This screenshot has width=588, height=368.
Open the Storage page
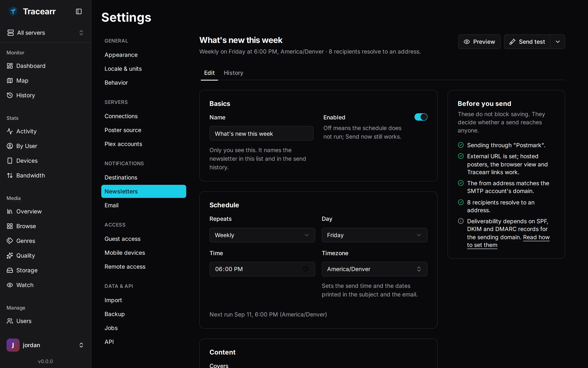coord(46,270)
